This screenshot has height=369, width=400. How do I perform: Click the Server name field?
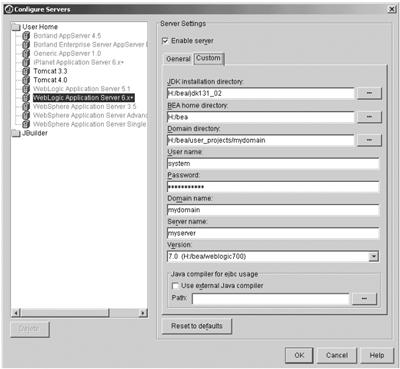(x=273, y=233)
